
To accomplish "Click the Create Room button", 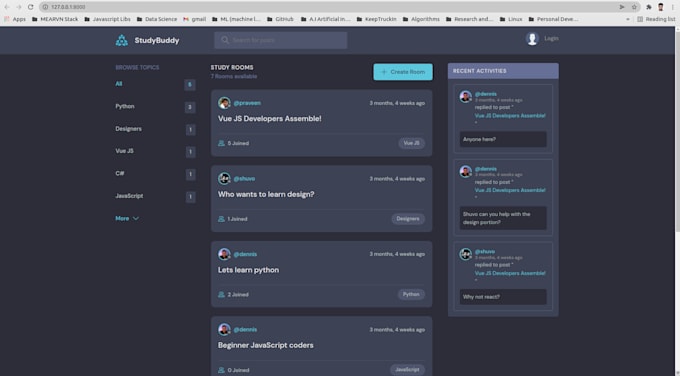I will 403,72.
